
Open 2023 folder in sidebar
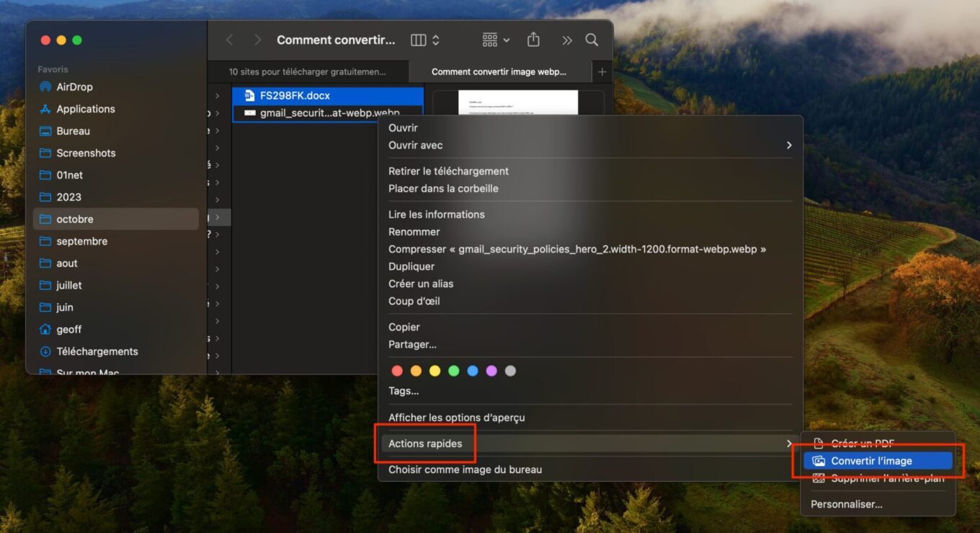(68, 197)
